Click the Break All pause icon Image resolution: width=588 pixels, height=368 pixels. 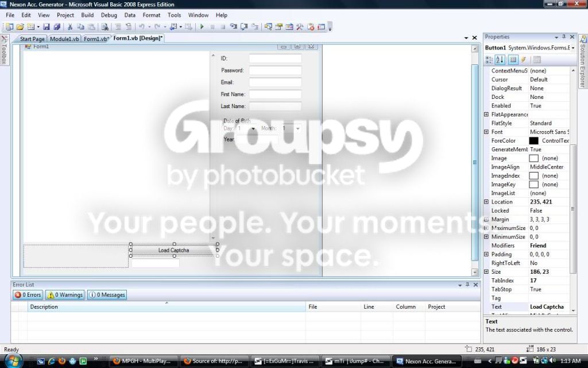click(212, 26)
